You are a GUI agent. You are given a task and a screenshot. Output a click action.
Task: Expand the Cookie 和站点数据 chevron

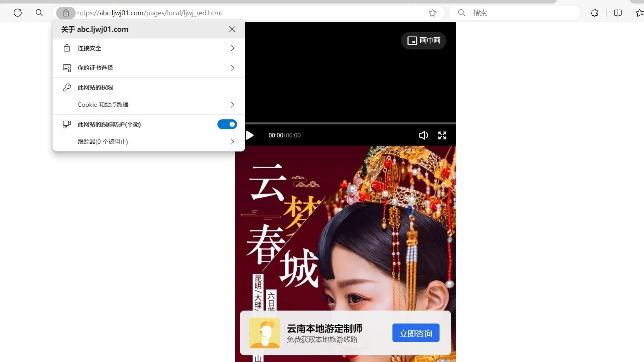[x=232, y=104]
